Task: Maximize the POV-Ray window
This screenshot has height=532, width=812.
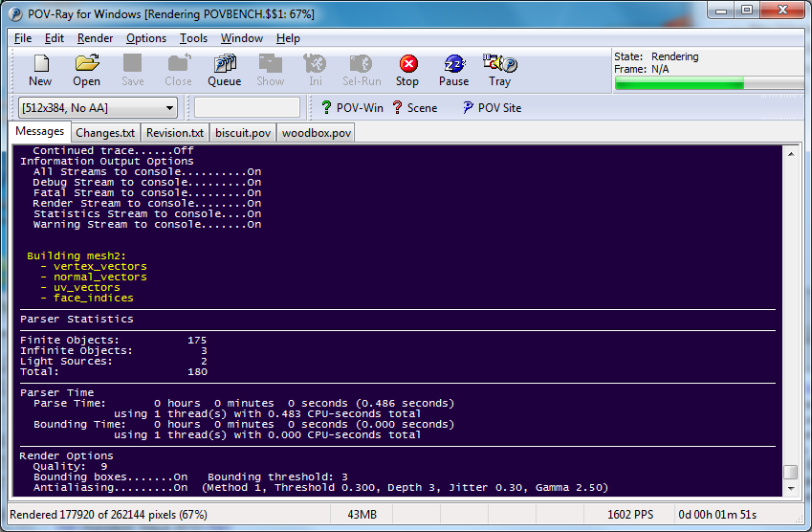Action: (747, 10)
